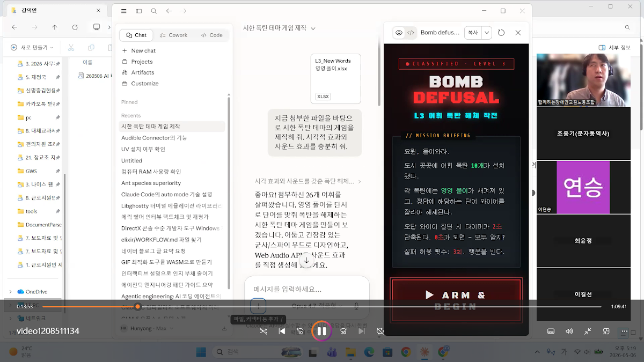
Task: Open Chrome from the taskbar
Action: (x=406, y=352)
